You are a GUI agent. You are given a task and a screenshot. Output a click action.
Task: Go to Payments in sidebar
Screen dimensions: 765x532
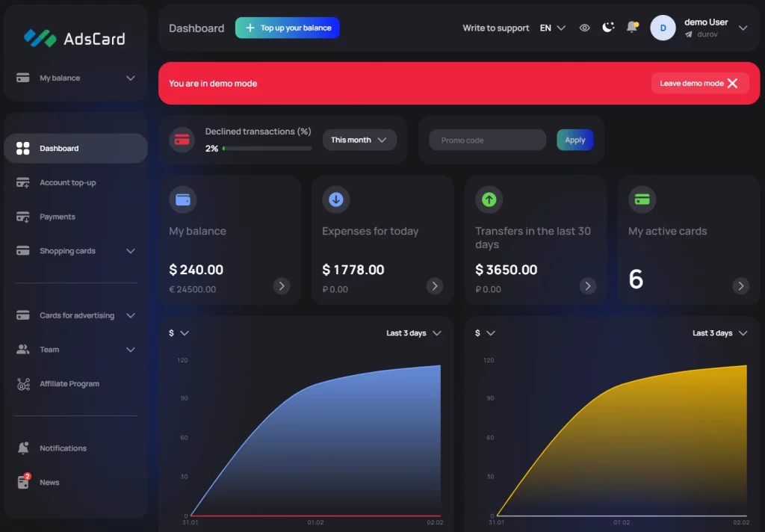58,217
